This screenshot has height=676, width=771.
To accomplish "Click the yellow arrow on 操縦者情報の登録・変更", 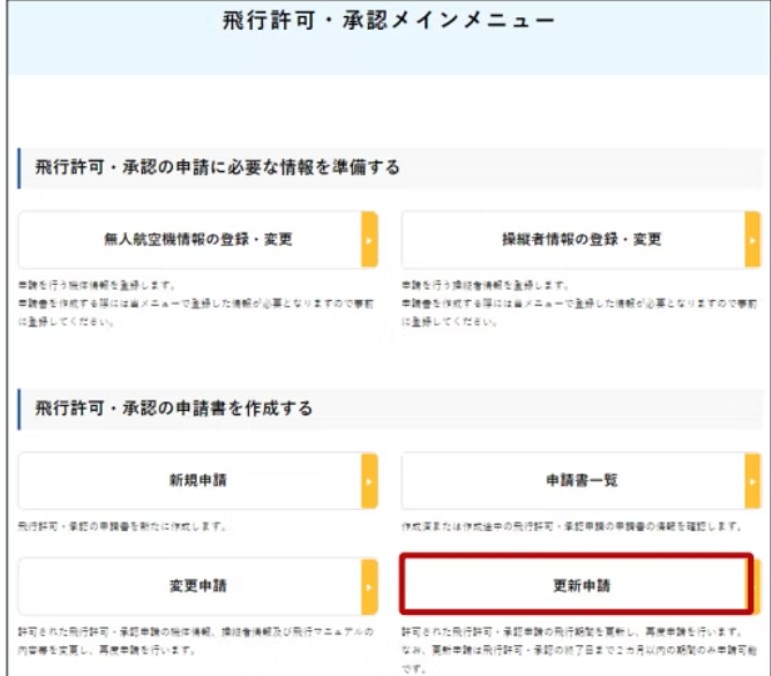I will [x=752, y=240].
